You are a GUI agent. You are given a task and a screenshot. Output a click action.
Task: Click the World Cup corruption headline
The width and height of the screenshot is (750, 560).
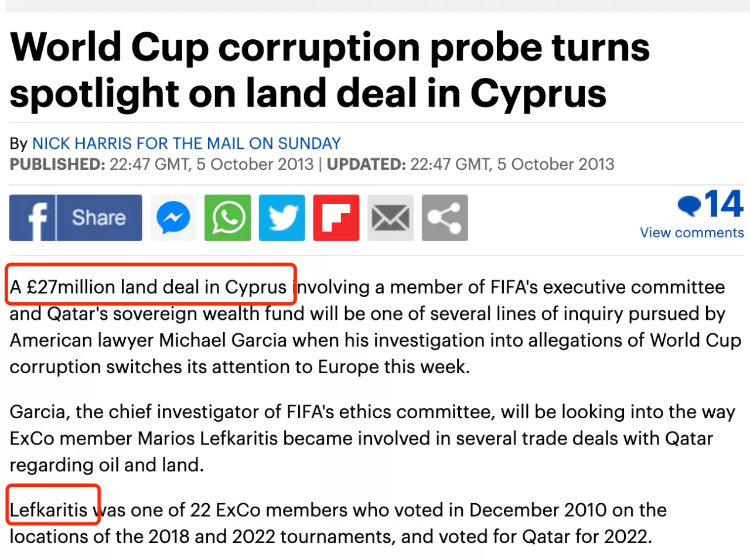[x=330, y=70]
